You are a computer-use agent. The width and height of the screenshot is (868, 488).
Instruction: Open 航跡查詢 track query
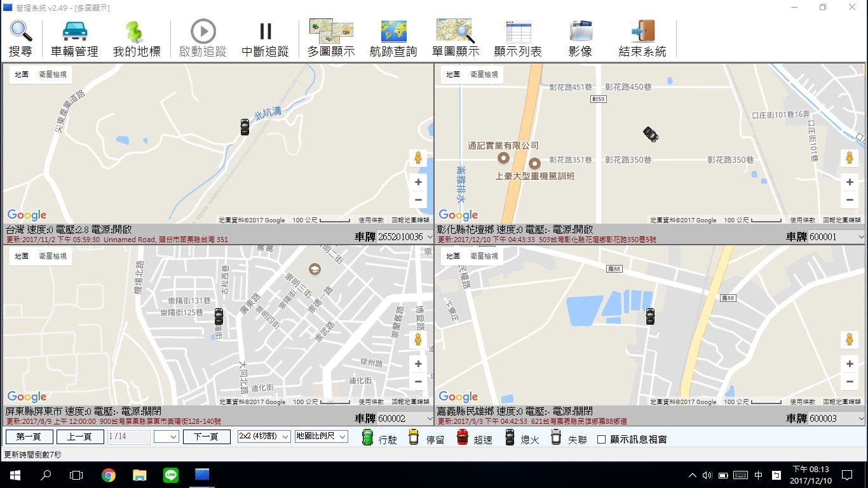(393, 39)
